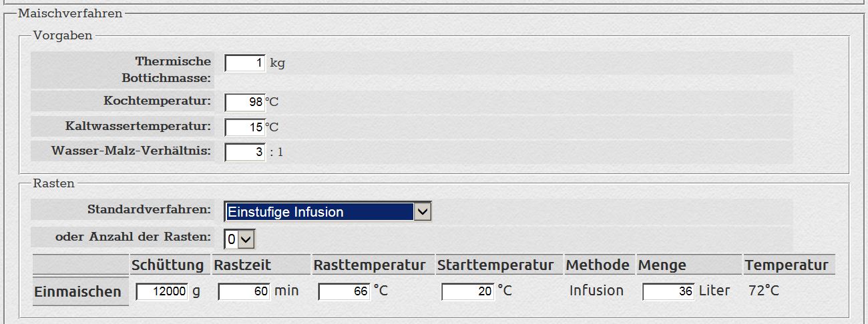
Task: Click the 72°C calculated temperature value
Action: (763, 291)
